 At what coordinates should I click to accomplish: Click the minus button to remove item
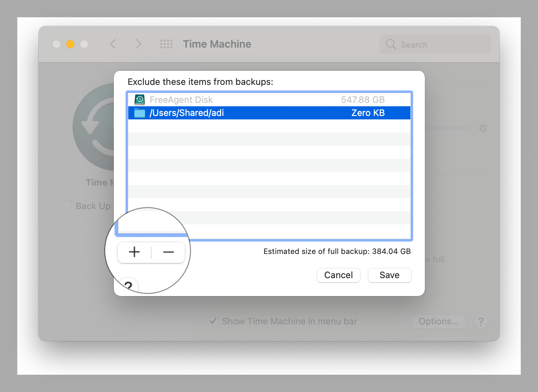point(168,252)
